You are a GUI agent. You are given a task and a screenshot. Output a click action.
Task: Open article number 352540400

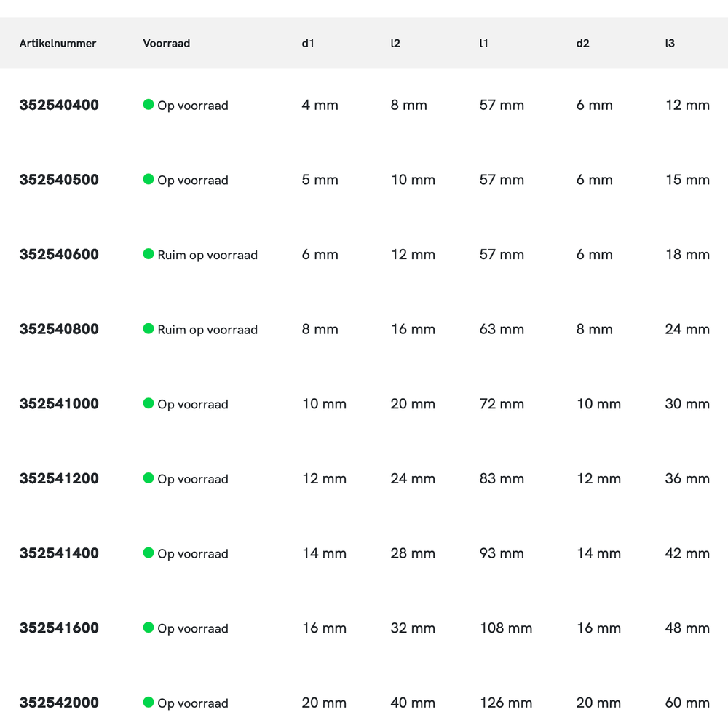(59, 105)
